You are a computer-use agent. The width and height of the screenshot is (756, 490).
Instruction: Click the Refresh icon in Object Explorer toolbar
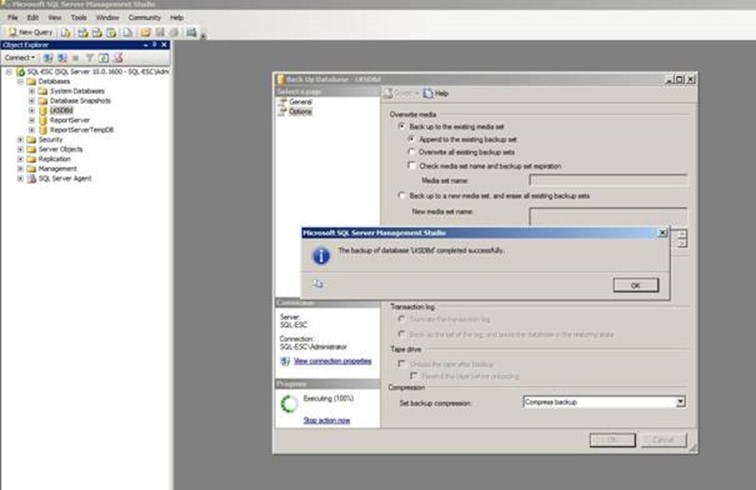point(104,58)
